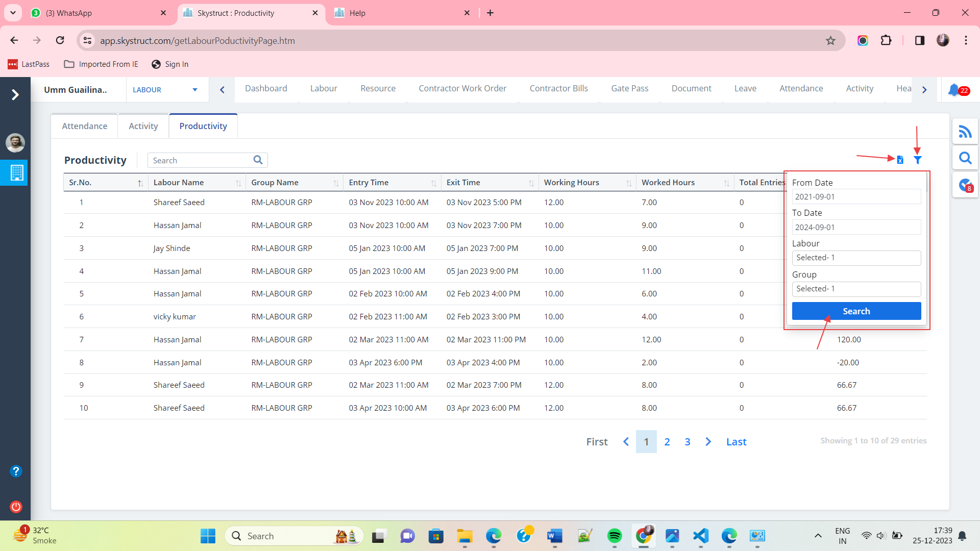Open the LABOUR module dropdown
The image size is (980, 551).
165,90
